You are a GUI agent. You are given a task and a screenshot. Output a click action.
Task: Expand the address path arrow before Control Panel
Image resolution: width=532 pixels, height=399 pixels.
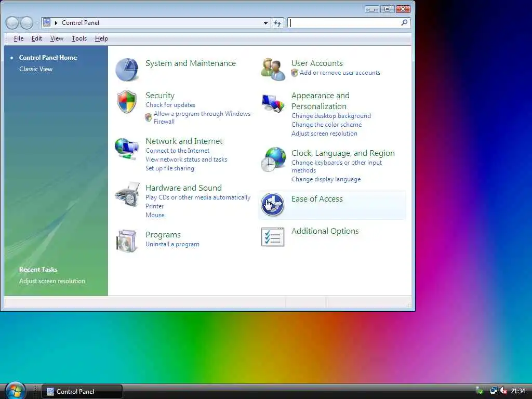(56, 23)
